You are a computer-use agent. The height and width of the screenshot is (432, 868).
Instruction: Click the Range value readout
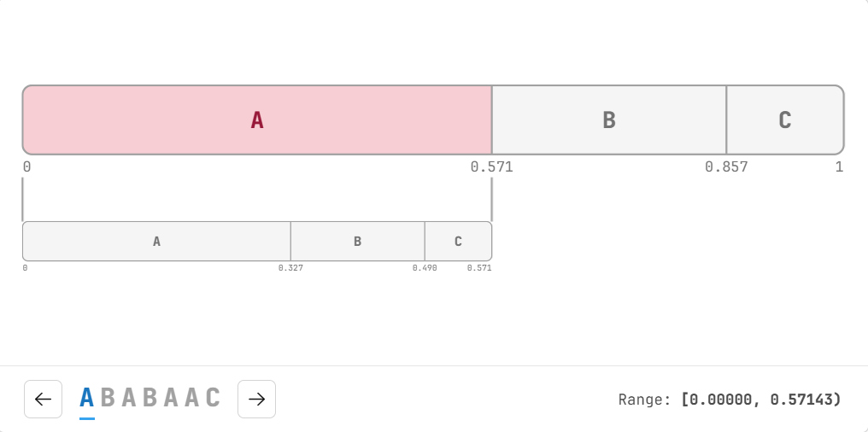point(761,400)
